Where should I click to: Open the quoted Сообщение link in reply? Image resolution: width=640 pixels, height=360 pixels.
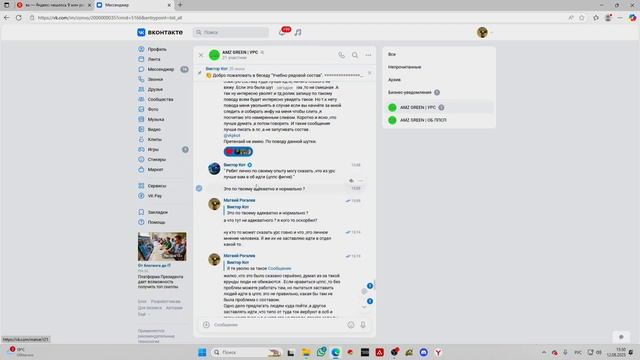(x=279, y=269)
